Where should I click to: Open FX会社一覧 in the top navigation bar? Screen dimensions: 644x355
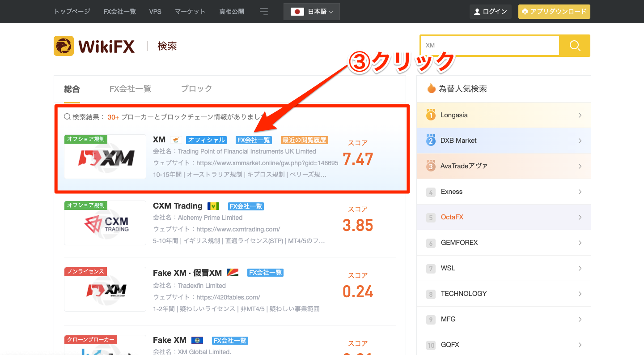click(x=119, y=12)
